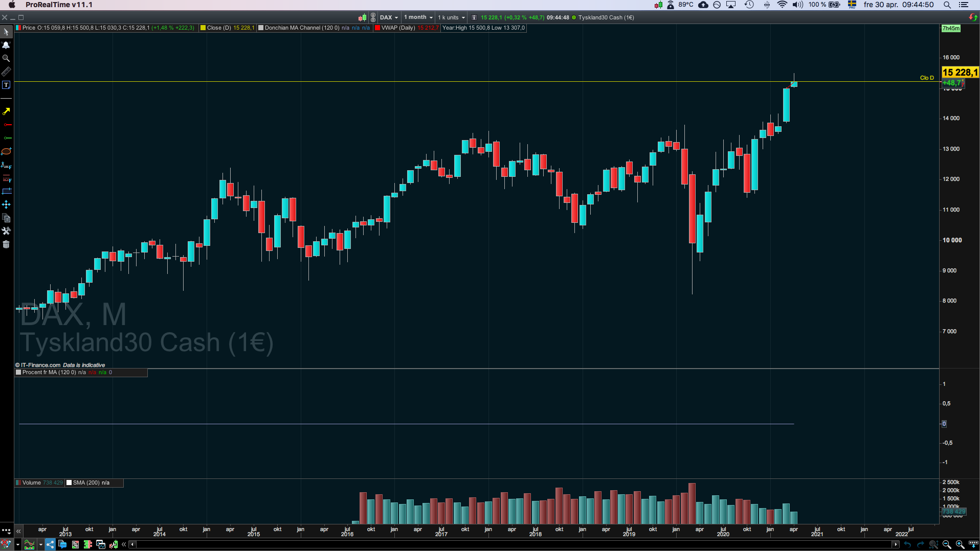Click the 15 228,1 current price tag
This screenshot has width=980, height=551.
[x=960, y=73]
